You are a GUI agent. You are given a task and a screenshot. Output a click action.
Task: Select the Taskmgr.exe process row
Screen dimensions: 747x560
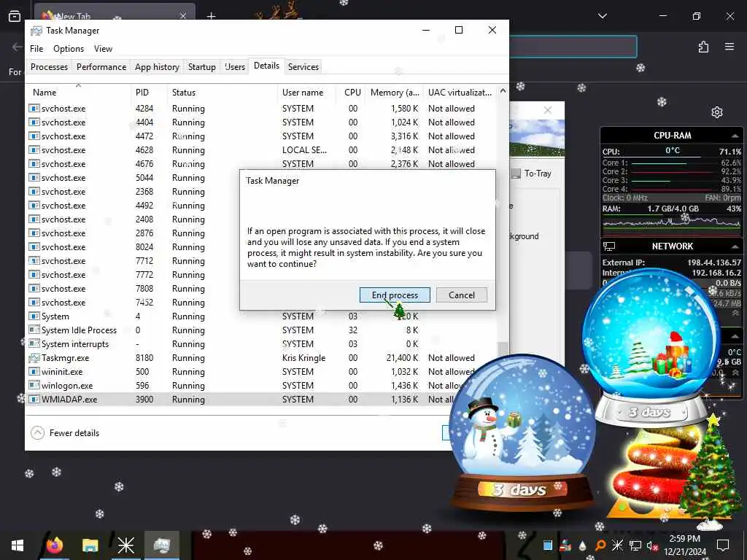(262, 358)
